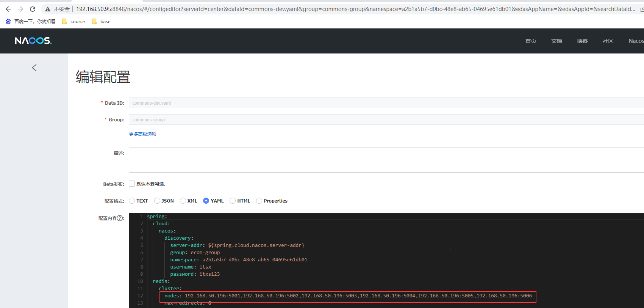
Task: Enable the Beta发布 checkbox
Action: pos(132,184)
